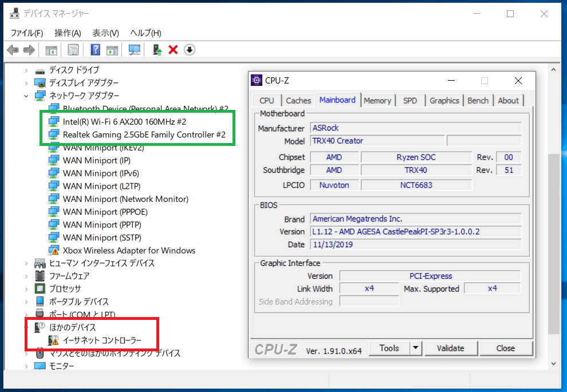Click the ポータブル デバイス category icon
The width and height of the screenshot is (567, 392).
click(x=40, y=302)
